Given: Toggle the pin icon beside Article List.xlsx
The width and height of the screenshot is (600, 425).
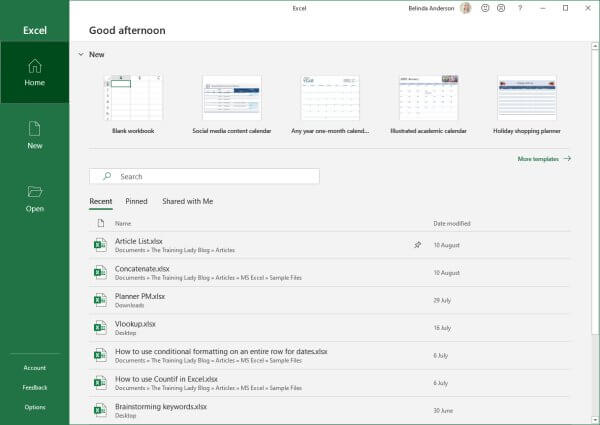Looking at the screenshot, I should [x=417, y=245].
